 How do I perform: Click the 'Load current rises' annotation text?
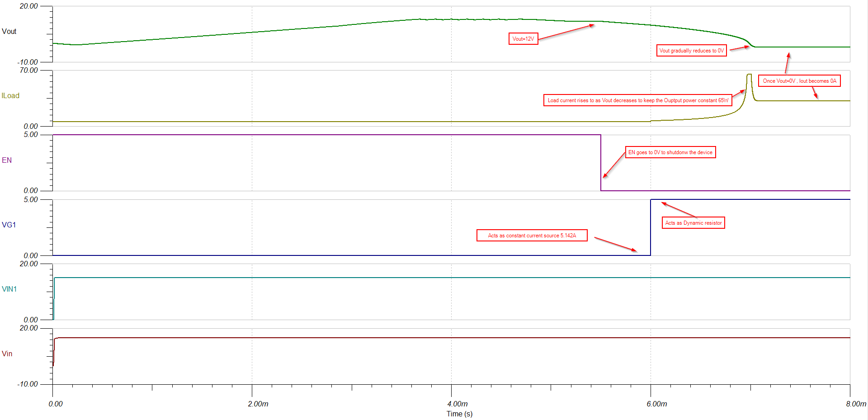(x=637, y=100)
